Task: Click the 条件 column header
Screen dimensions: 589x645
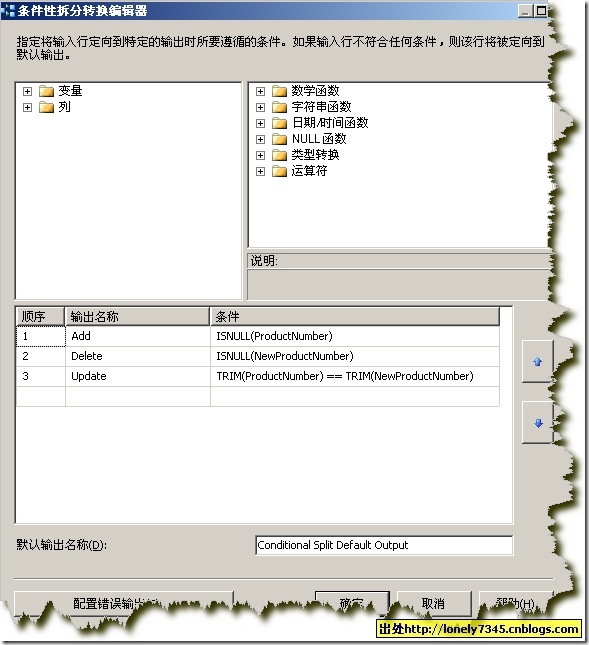Action: [355, 316]
